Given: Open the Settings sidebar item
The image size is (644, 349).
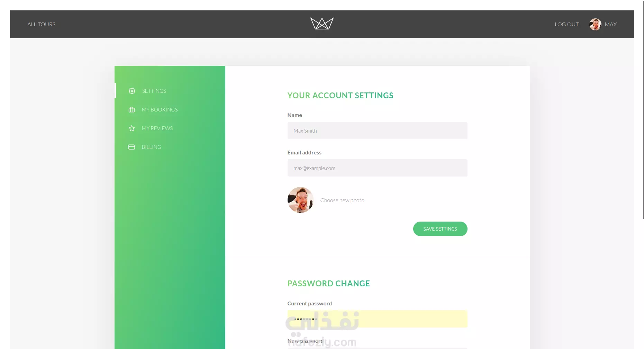Looking at the screenshot, I should 154,91.
